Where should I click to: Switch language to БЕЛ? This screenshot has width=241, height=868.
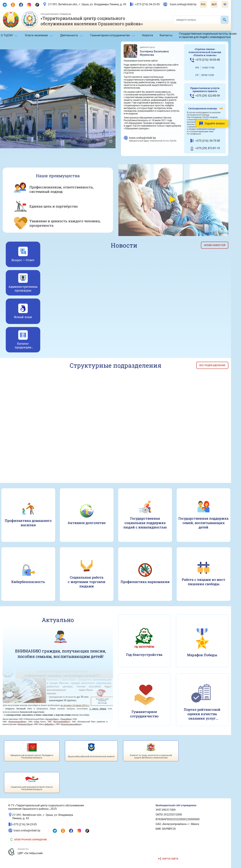[x=214, y=4]
